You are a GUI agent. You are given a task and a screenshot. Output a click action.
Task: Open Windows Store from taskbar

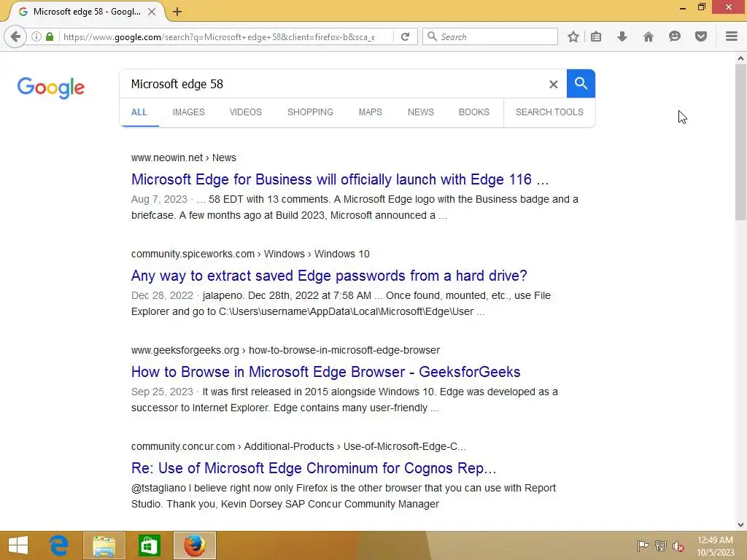[x=149, y=545]
